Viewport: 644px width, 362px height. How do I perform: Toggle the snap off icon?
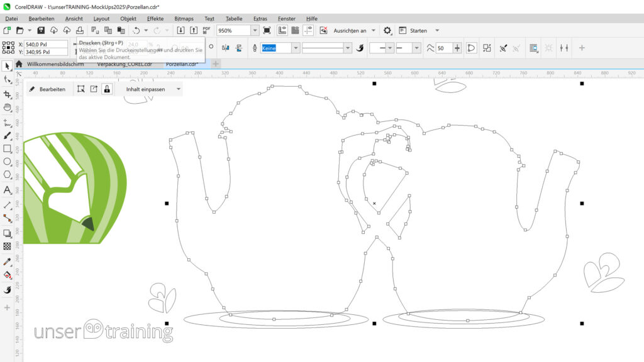pos(324,30)
